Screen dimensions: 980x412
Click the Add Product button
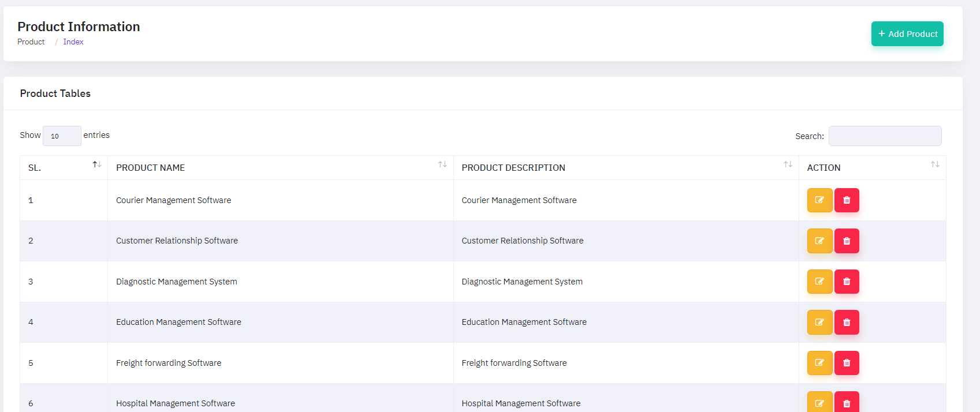coord(907,34)
